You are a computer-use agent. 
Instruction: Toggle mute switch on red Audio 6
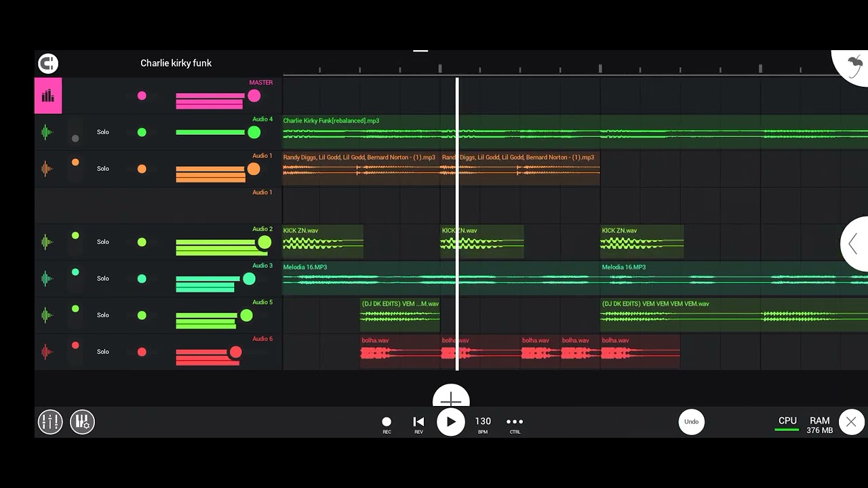point(75,352)
